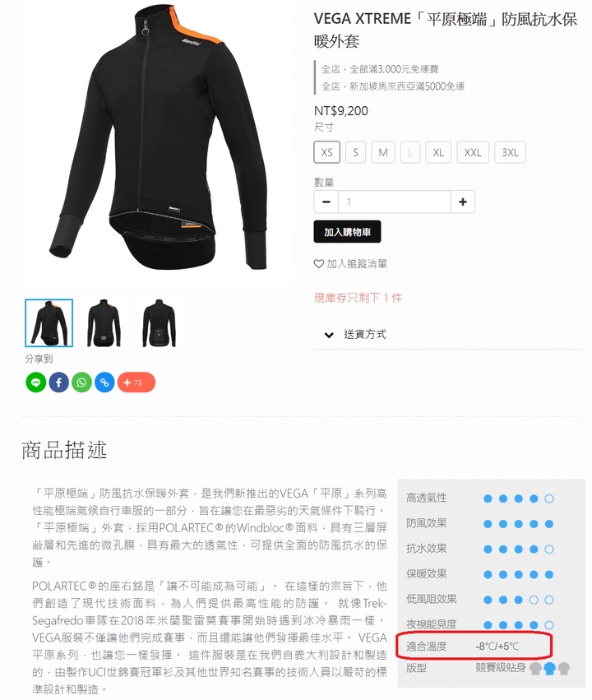View the second jacket front thumbnail
592x700 pixels.
(104, 323)
